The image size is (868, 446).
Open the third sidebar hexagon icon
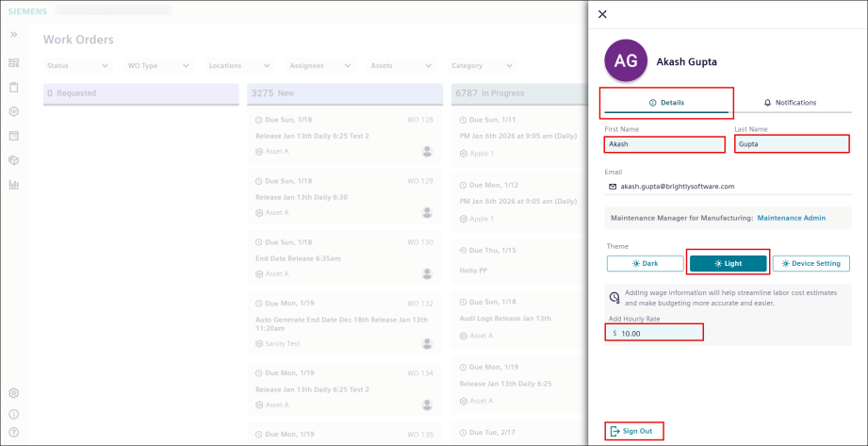(x=14, y=111)
